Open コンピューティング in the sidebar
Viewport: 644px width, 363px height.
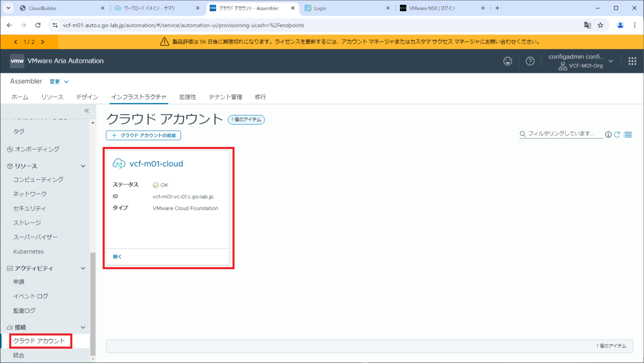(x=38, y=180)
